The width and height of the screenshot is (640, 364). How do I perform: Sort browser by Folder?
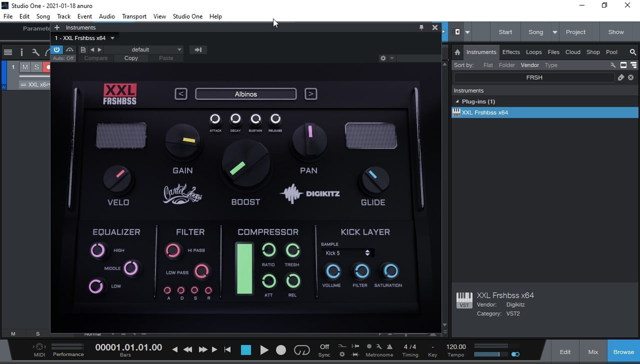506,65
